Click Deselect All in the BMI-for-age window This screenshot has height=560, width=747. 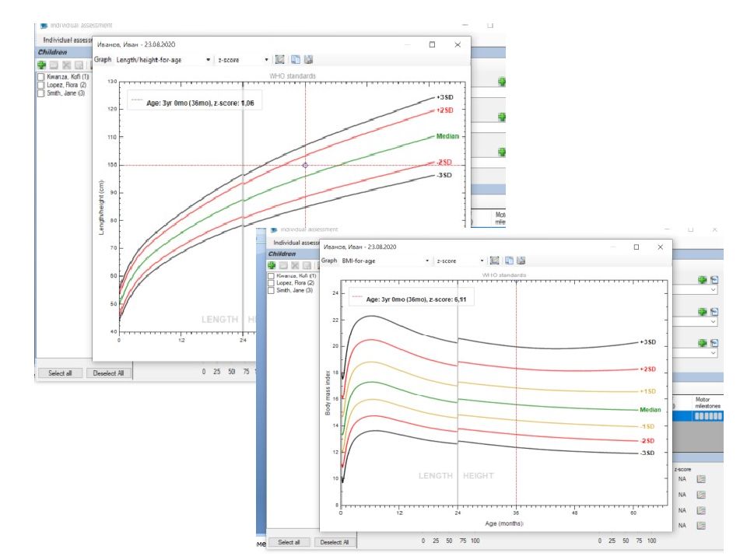(x=335, y=542)
